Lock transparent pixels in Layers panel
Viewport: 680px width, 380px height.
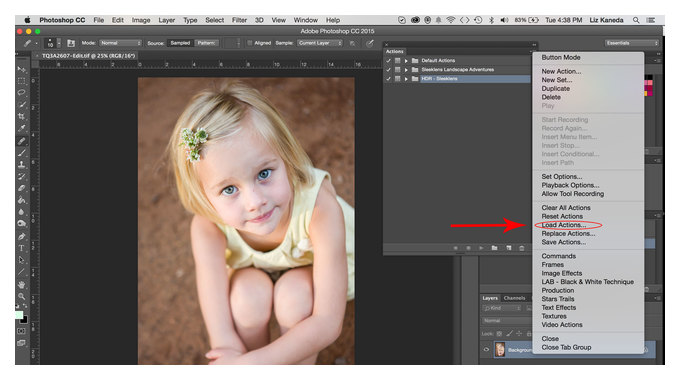coord(499,334)
